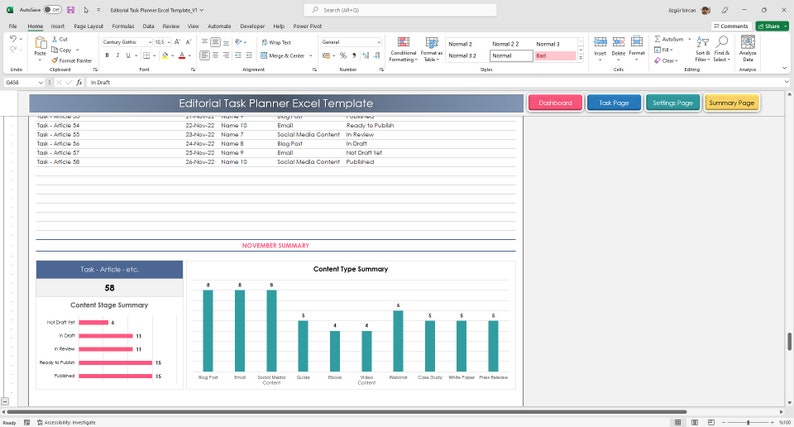This screenshot has width=794, height=427.
Task: Toggle align left
Action: [x=205, y=56]
